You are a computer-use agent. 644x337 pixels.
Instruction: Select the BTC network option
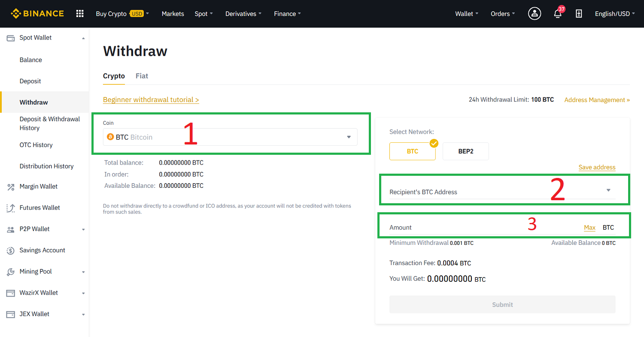(413, 151)
